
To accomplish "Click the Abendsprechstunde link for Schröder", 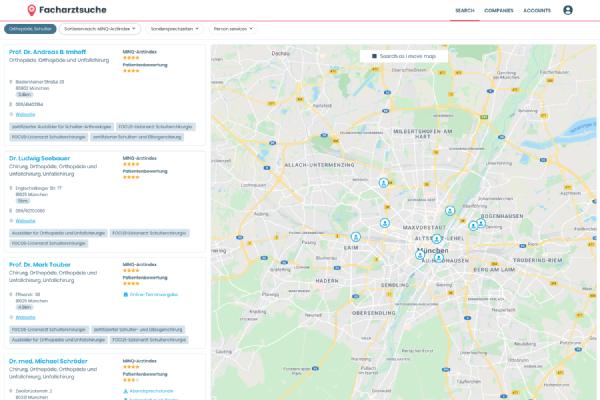I will click(151, 391).
